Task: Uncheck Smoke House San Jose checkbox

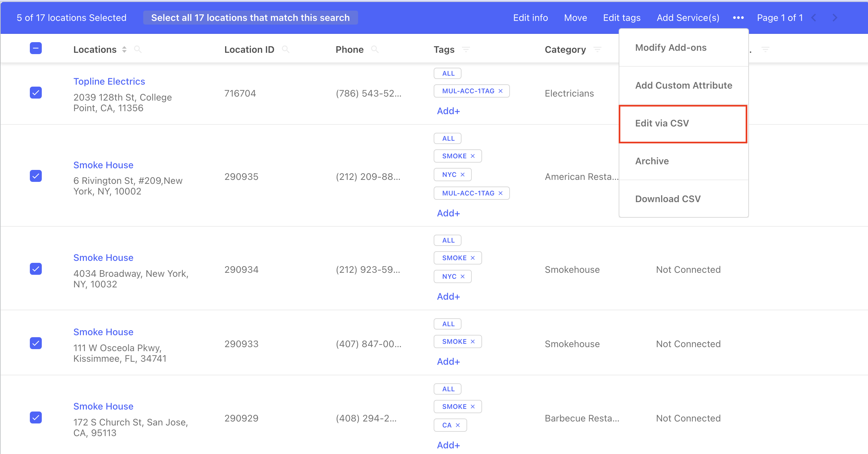Action: (36, 417)
